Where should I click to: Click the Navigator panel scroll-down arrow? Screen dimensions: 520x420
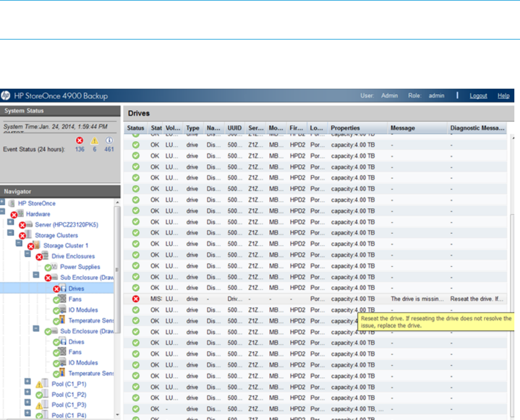pyautogui.click(x=117, y=415)
